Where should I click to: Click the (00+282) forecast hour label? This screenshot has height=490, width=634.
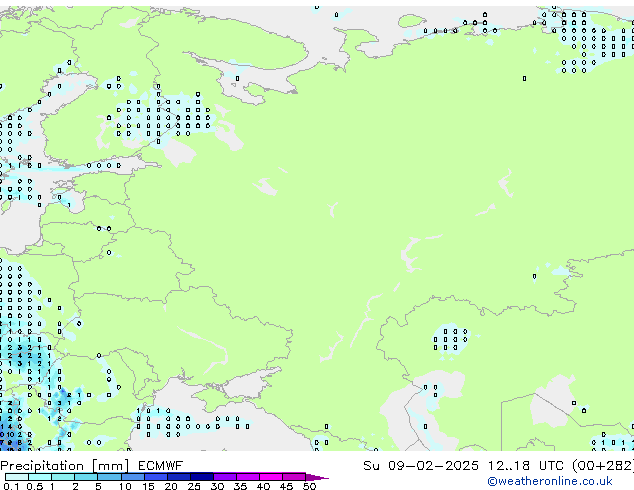coord(598,465)
